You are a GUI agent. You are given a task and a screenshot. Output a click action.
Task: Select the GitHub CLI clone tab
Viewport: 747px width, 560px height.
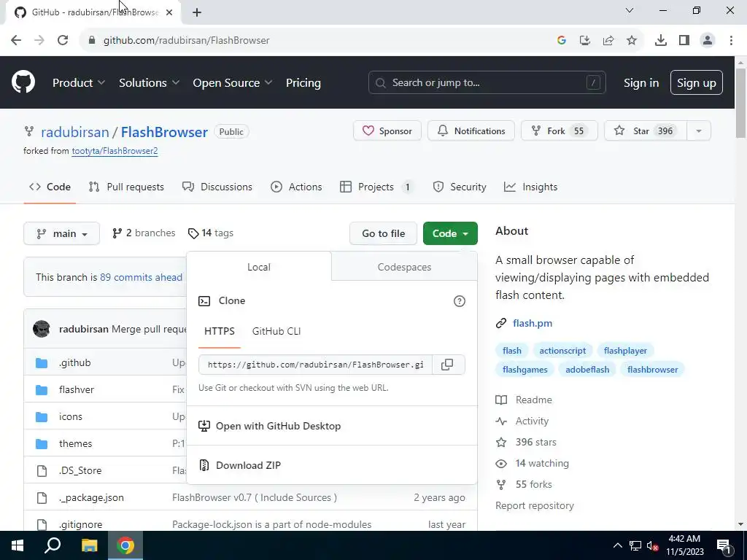276,332
